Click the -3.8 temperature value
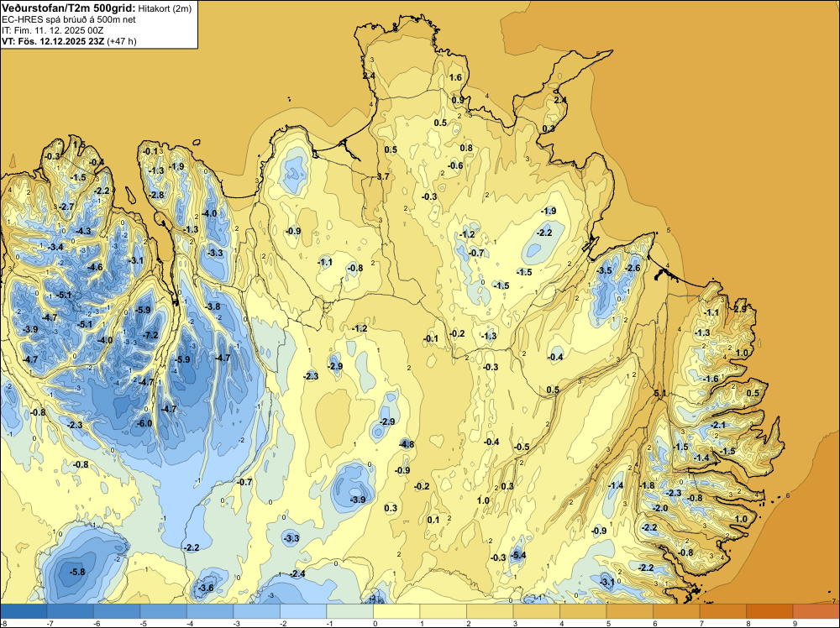The image size is (840, 628). [213, 306]
